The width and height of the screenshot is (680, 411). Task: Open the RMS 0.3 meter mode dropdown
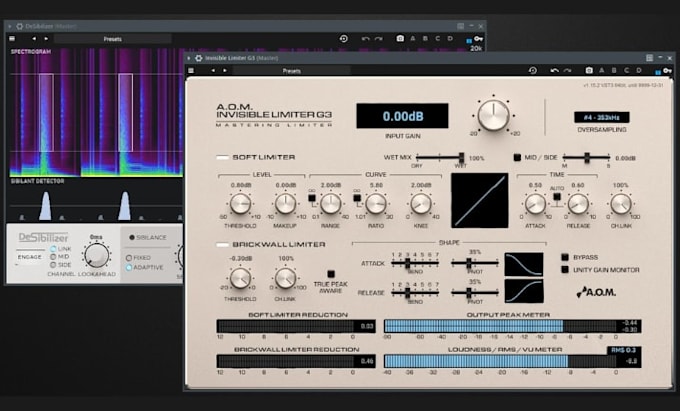[x=624, y=350]
